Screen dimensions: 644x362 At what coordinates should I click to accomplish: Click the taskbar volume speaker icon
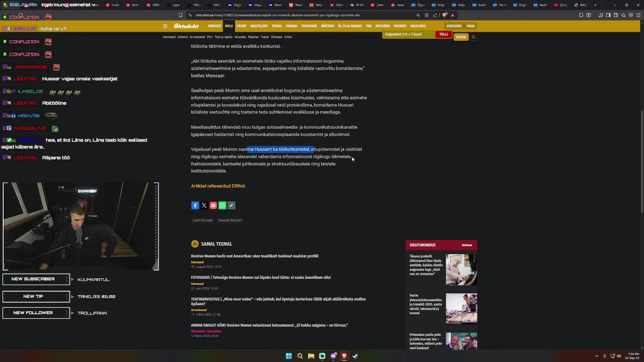(x=619, y=356)
